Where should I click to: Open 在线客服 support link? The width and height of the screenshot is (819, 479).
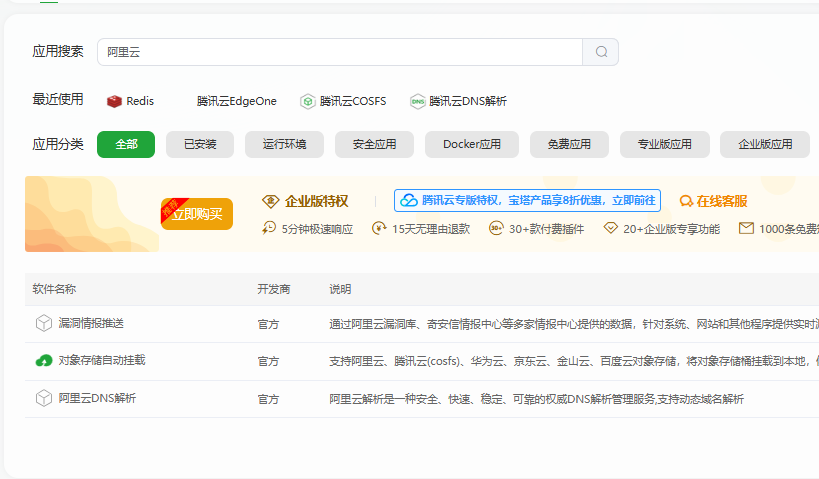point(713,201)
